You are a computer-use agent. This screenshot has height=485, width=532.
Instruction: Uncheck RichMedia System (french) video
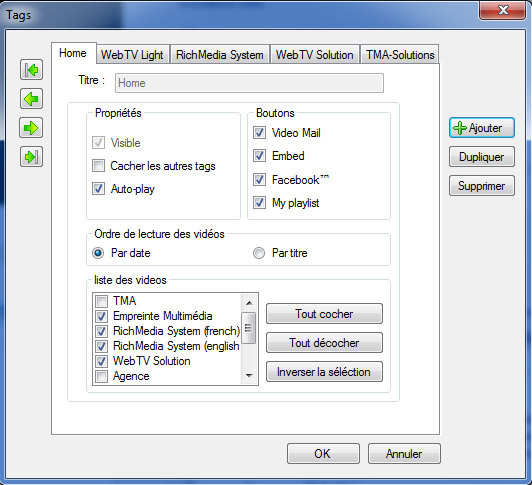click(x=101, y=331)
